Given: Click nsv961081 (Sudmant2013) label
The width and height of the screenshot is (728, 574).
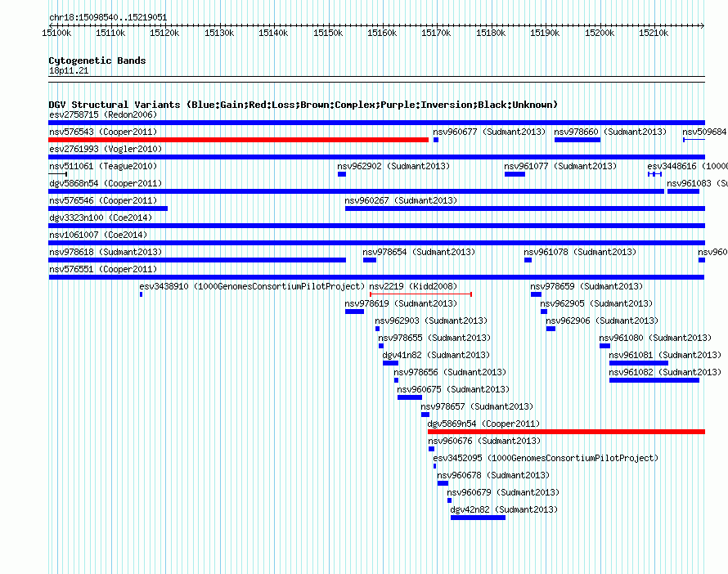Looking at the screenshot, I should 665,355.
